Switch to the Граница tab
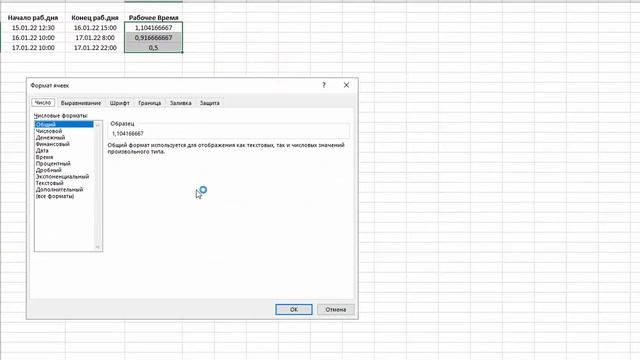Screen dimensions: 640x360 [149, 103]
